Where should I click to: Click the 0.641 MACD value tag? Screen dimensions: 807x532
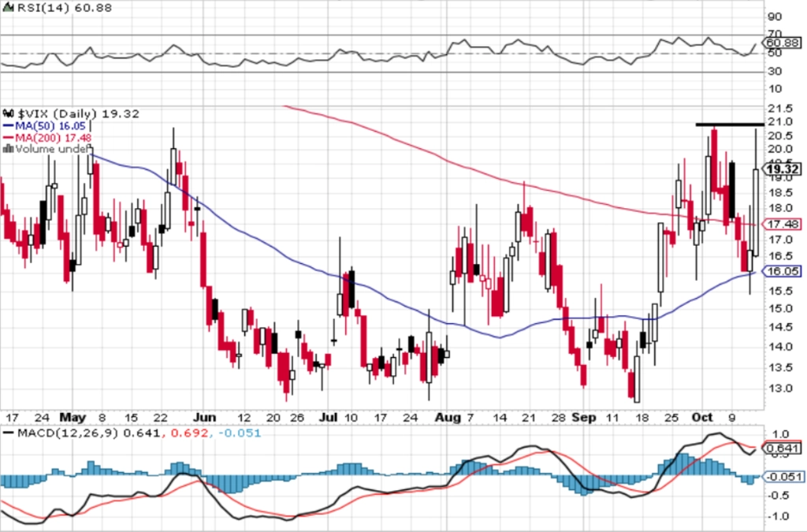tap(783, 448)
